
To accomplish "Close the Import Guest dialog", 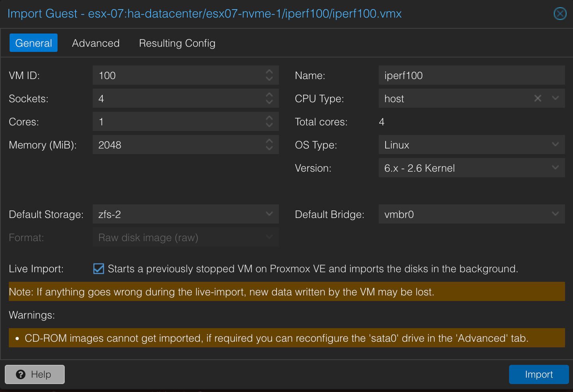I will (x=560, y=14).
